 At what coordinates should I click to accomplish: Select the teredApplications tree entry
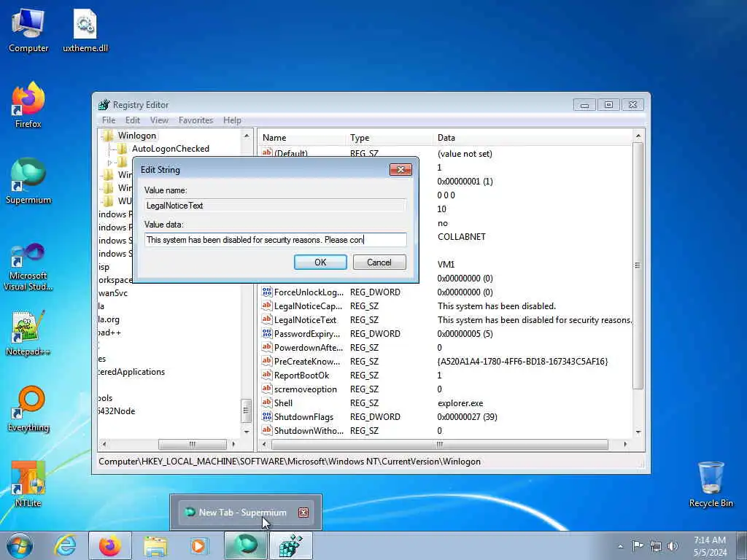pos(131,372)
